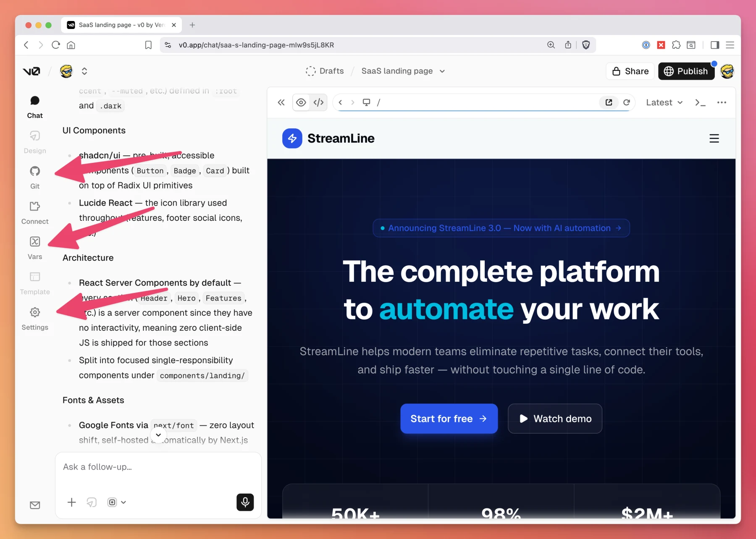Click the browser address bar URL
756x539 pixels.
tap(256, 45)
